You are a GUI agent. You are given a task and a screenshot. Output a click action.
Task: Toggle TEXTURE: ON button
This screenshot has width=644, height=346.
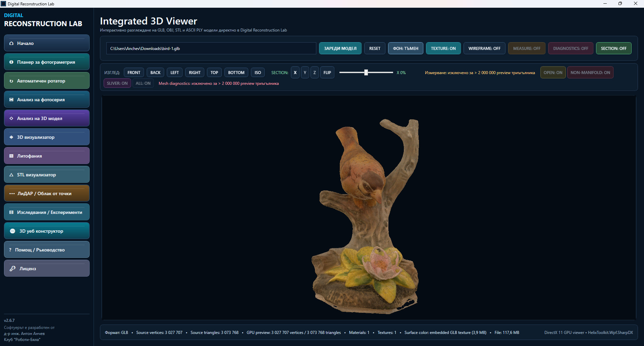[x=443, y=48]
